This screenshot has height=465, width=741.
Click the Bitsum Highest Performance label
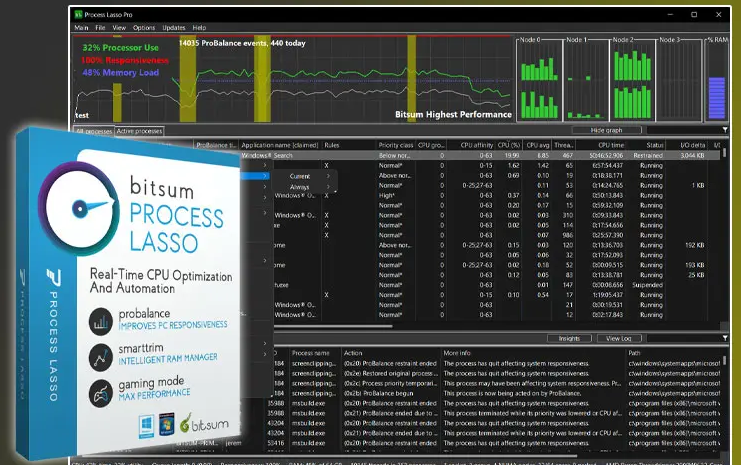point(453,114)
